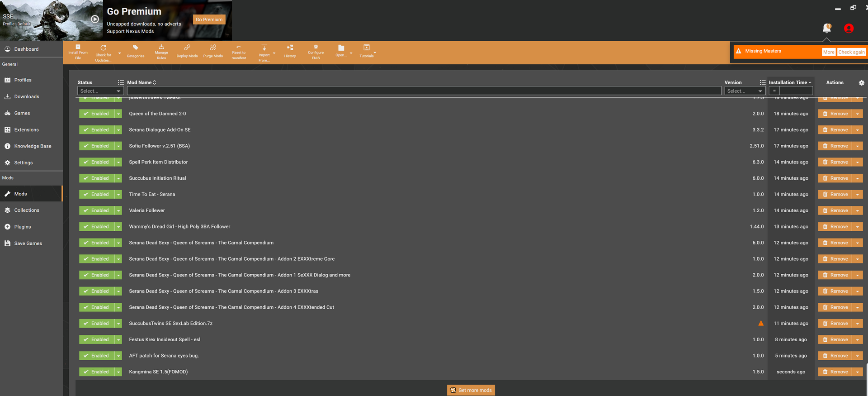This screenshot has width=868, height=396.
Task: Click Check again on Missing Masters
Action: (851, 52)
